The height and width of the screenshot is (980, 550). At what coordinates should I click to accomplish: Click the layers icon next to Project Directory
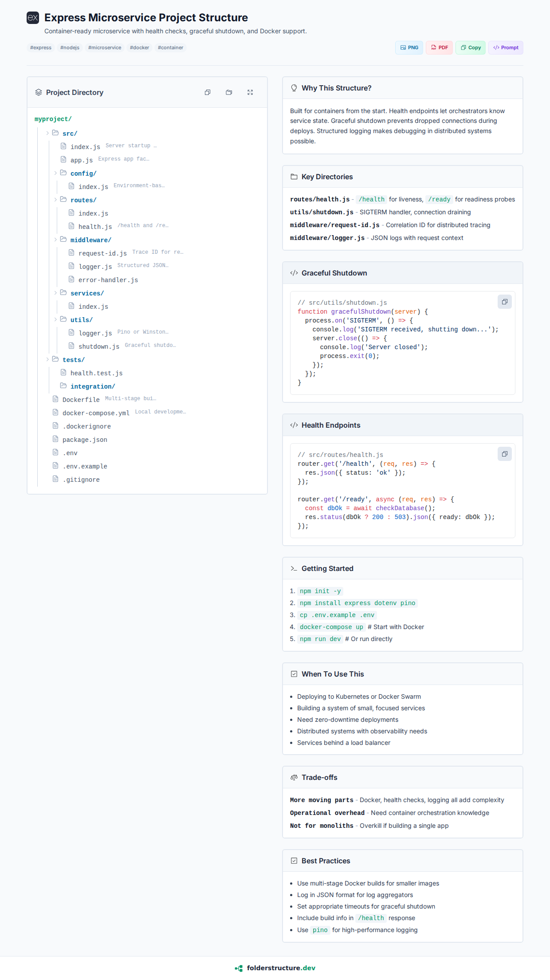pos(39,92)
